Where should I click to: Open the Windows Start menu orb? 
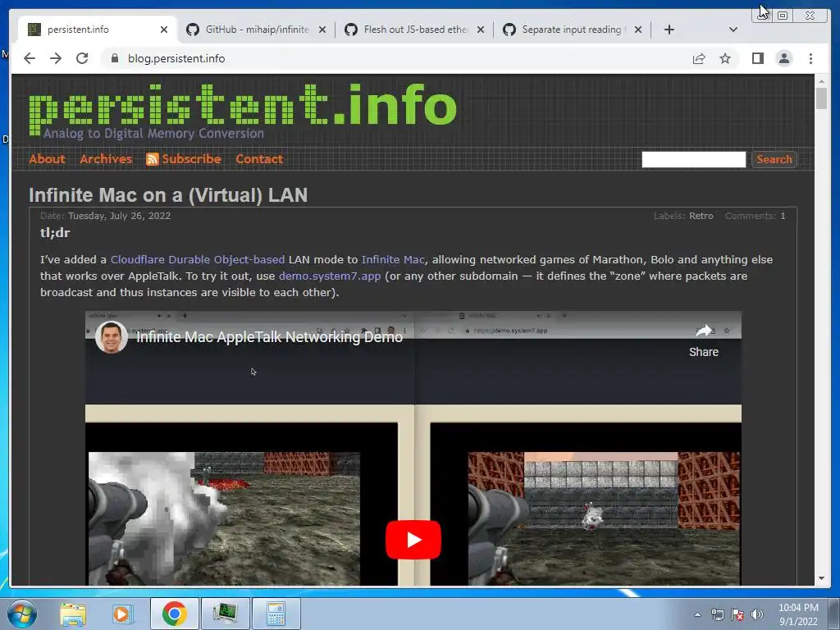[21, 614]
